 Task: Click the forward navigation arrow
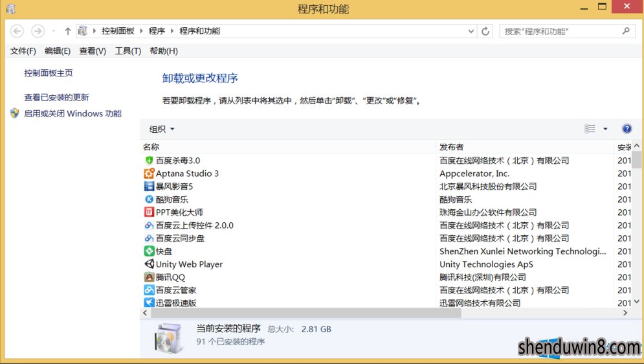[38, 31]
